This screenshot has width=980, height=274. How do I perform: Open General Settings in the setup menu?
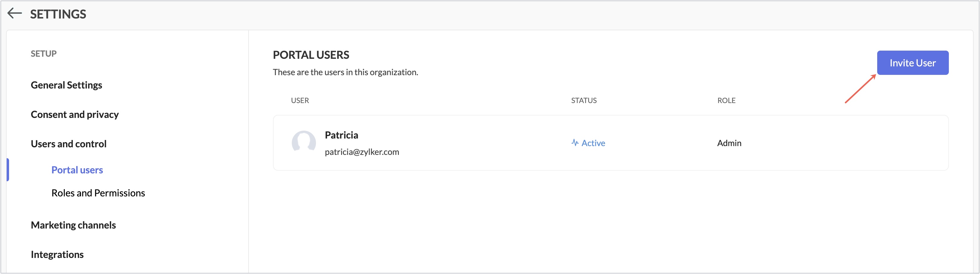(x=67, y=85)
